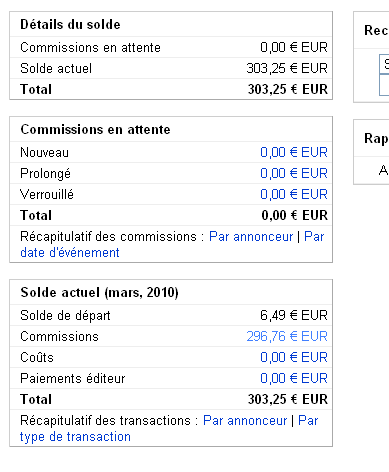389x472 pixels.
Task: Click the Solde de départ 6,49 € value
Action: [294, 315]
